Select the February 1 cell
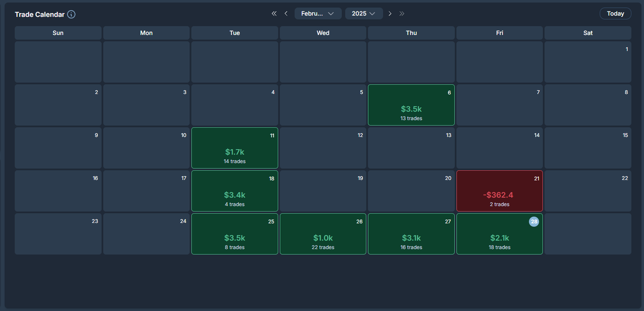The width and height of the screenshot is (644, 311). pos(588,62)
